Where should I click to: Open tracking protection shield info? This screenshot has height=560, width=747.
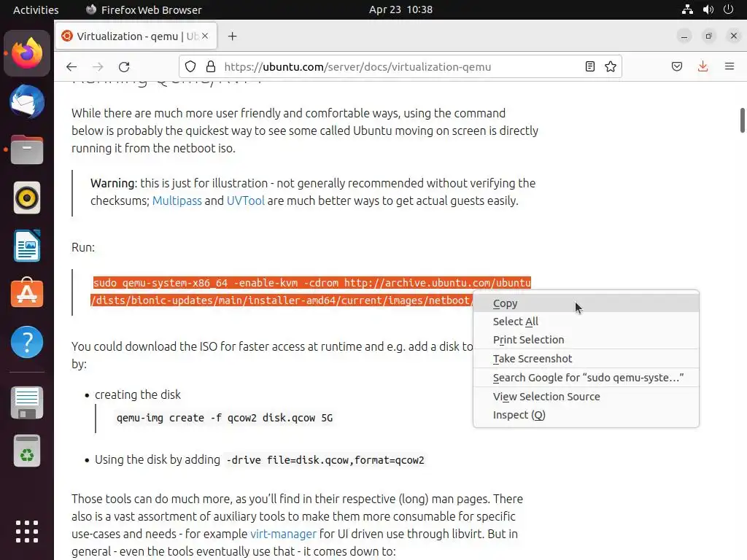190,66
